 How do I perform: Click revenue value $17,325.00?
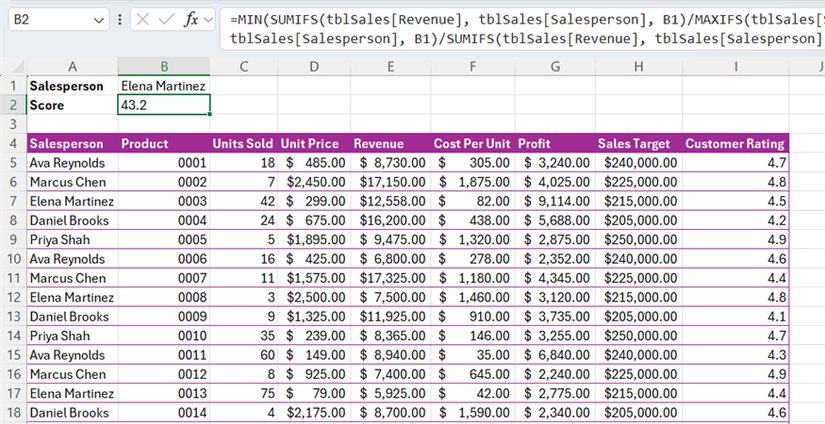pyautogui.click(x=393, y=278)
